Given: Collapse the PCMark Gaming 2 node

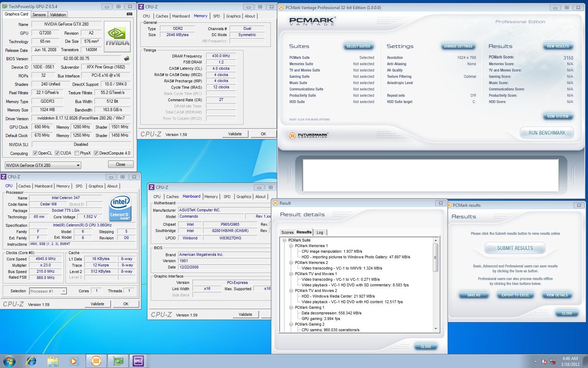Looking at the screenshot, I should tap(291, 324).
